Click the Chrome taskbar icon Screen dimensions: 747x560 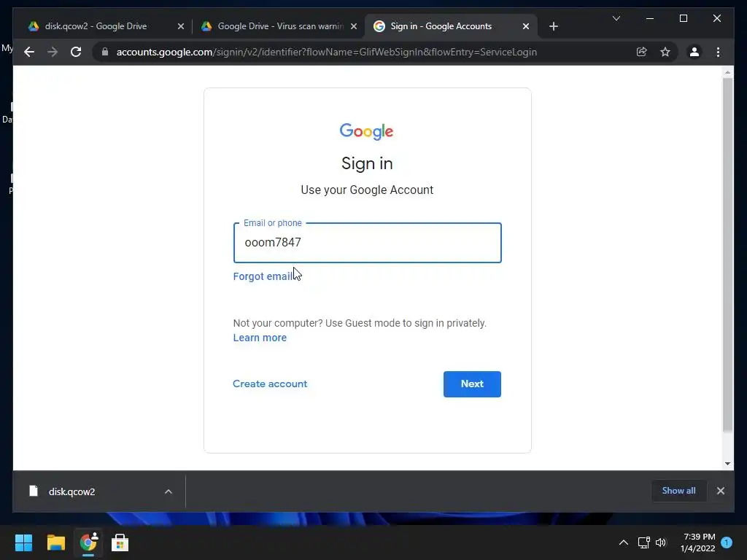(x=88, y=542)
